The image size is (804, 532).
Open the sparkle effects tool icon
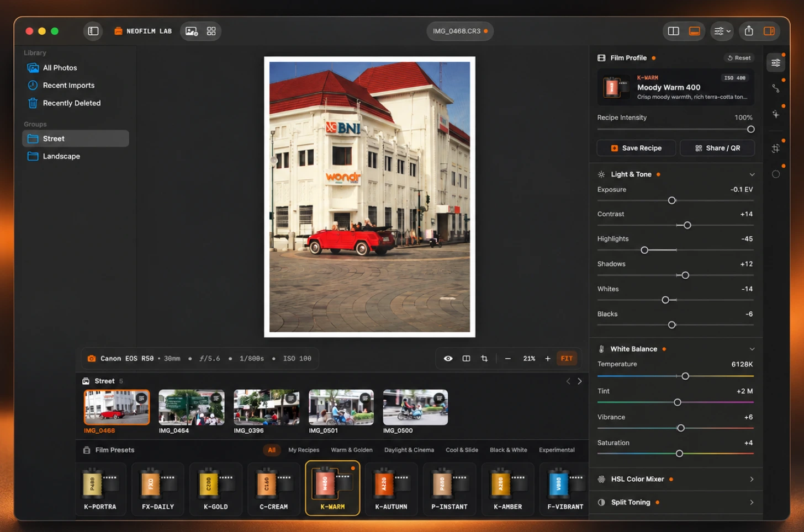coord(776,114)
